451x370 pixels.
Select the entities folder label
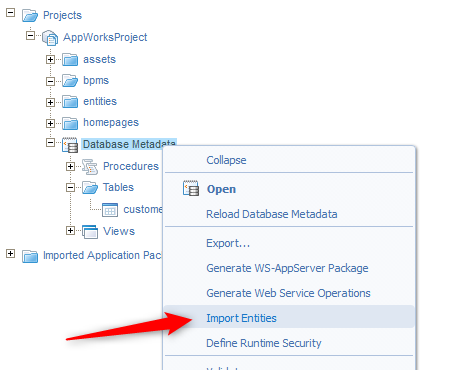coord(100,101)
